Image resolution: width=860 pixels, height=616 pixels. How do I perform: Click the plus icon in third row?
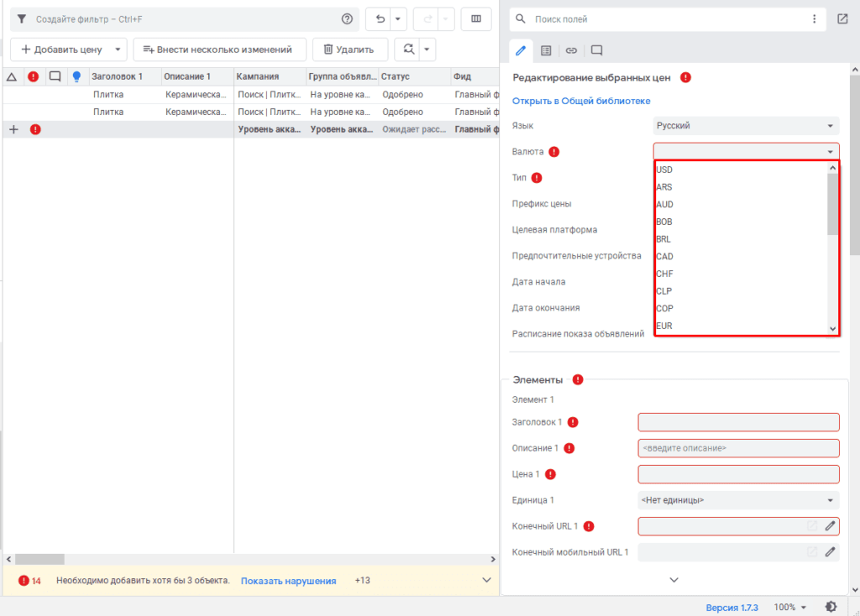[x=13, y=129]
